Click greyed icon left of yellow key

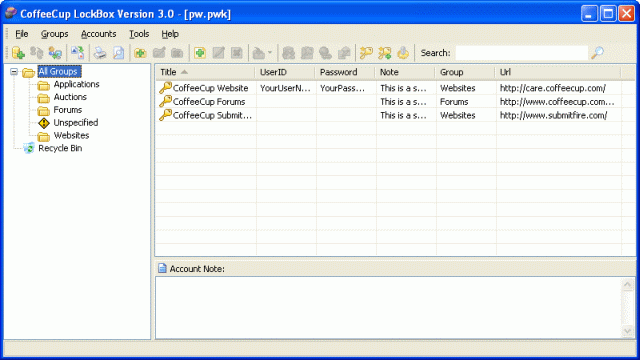(x=344, y=53)
